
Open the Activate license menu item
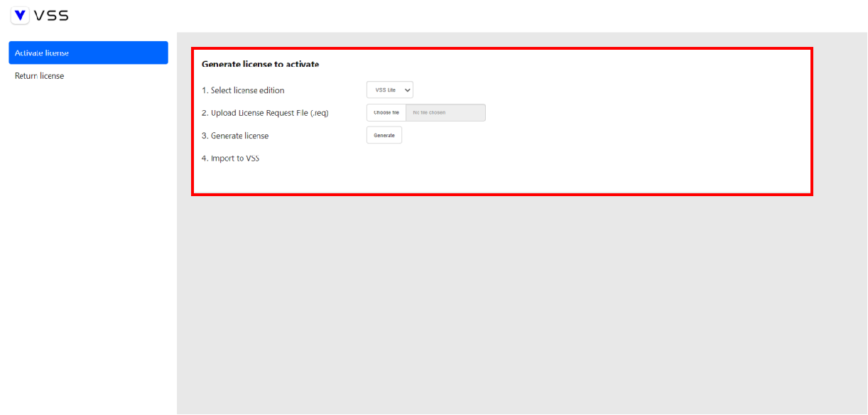click(x=88, y=53)
